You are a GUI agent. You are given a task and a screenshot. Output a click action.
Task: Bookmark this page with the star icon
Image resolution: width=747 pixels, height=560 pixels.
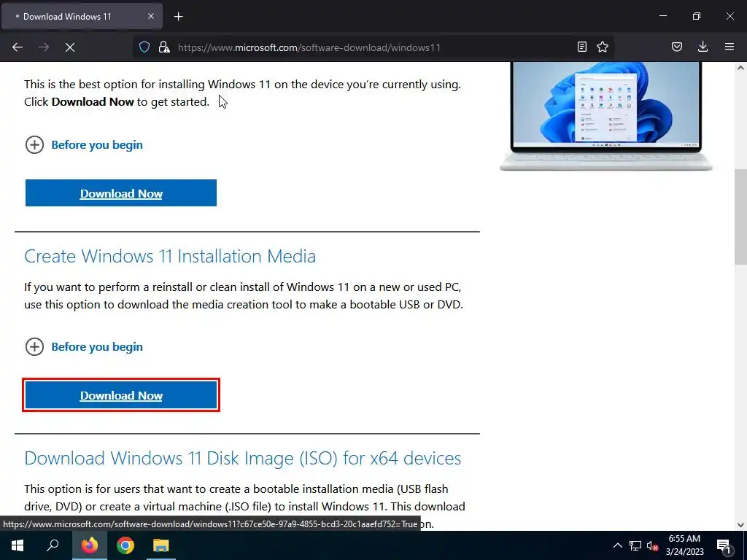click(x=603, y=47)
